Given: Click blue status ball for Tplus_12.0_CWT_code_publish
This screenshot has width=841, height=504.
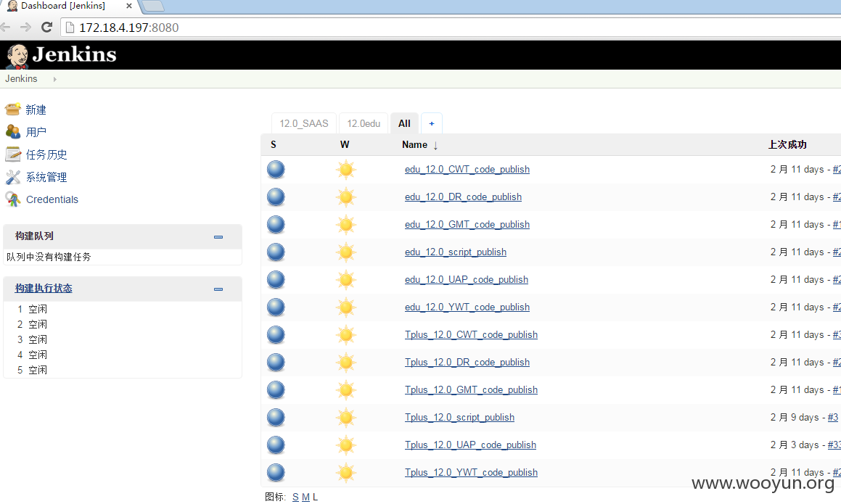Looking at the screenshot, I should click(276, 334).
